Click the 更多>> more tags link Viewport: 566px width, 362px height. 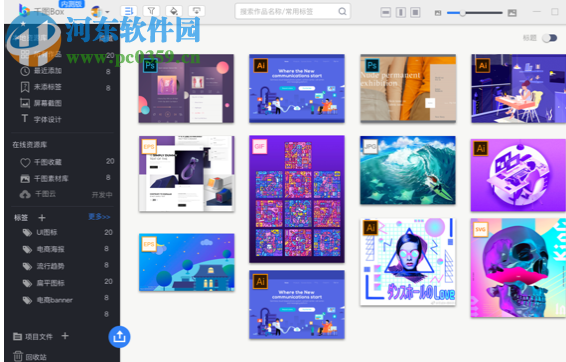(99, 217)
